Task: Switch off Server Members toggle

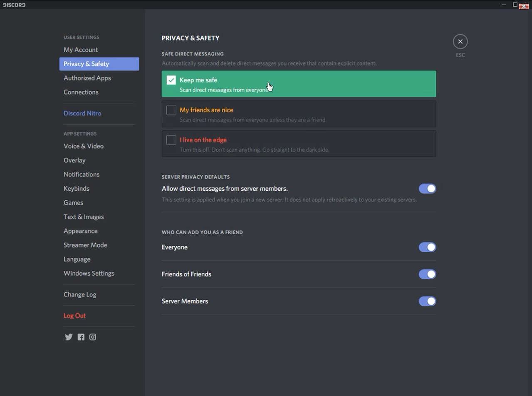Action: [x=427, y=301]
